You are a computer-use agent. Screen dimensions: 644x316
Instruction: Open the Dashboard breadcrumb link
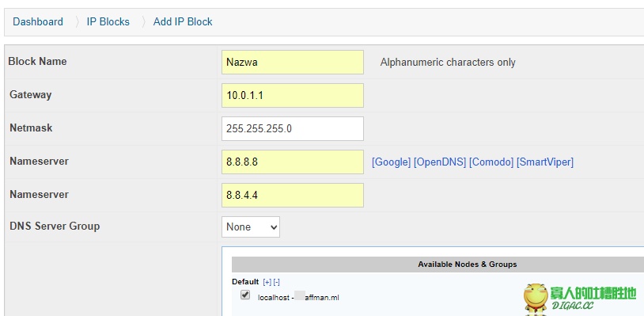click(38, 21)
